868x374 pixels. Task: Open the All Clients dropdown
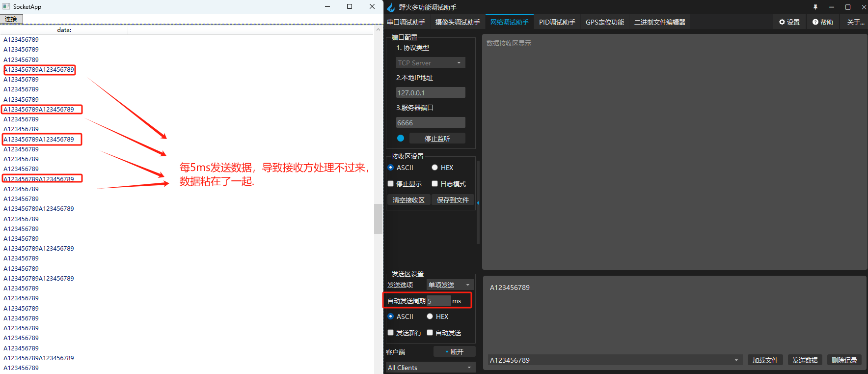click(x=431, y=368)
